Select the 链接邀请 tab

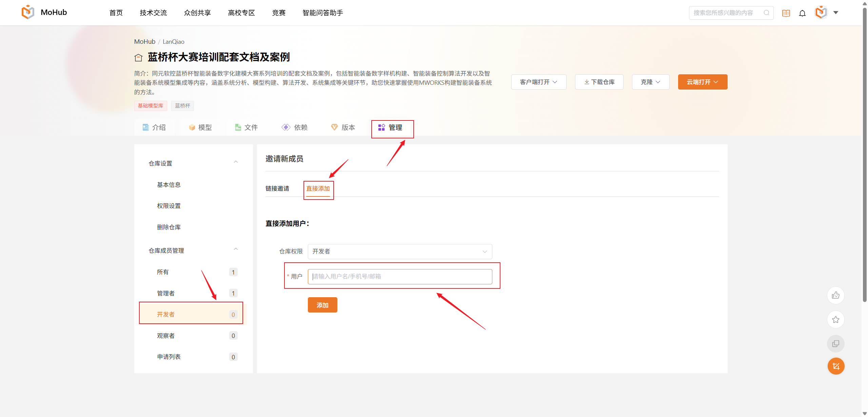click(x=277, y=189)
